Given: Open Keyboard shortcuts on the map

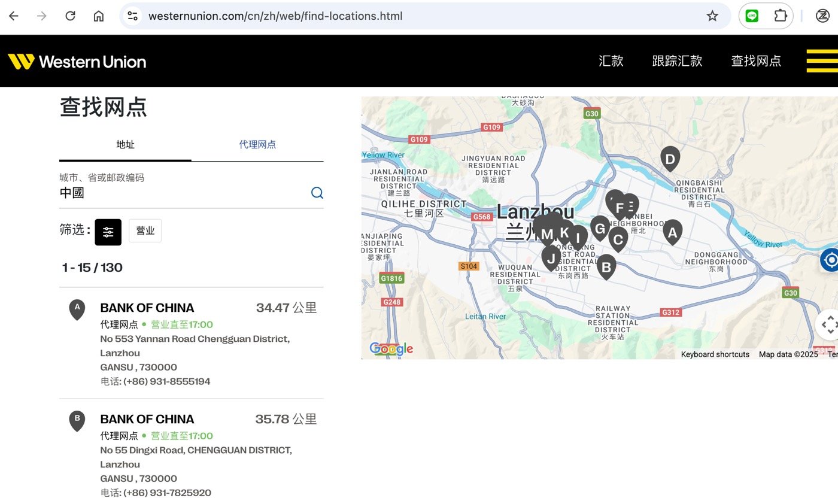Looking at the screenshot, I should pos(715,354).
